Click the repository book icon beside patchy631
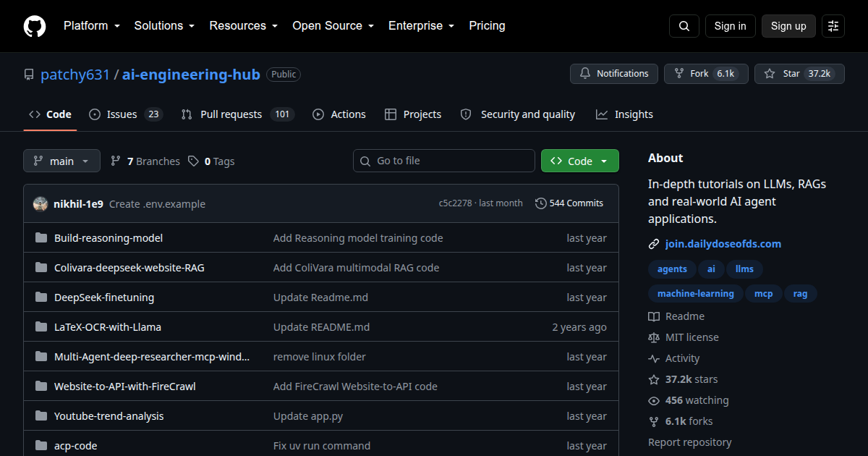Image resolution: width=868 pixels, height=456 pixels. tap(29, 75)
